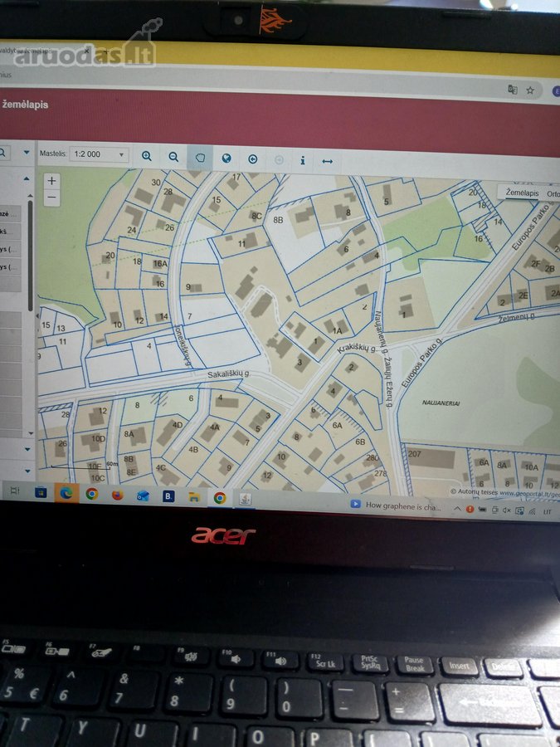Click the NAUJANERIAI district label
The height and width of the screenshot is (747, 560).
[x=441, y=403]
